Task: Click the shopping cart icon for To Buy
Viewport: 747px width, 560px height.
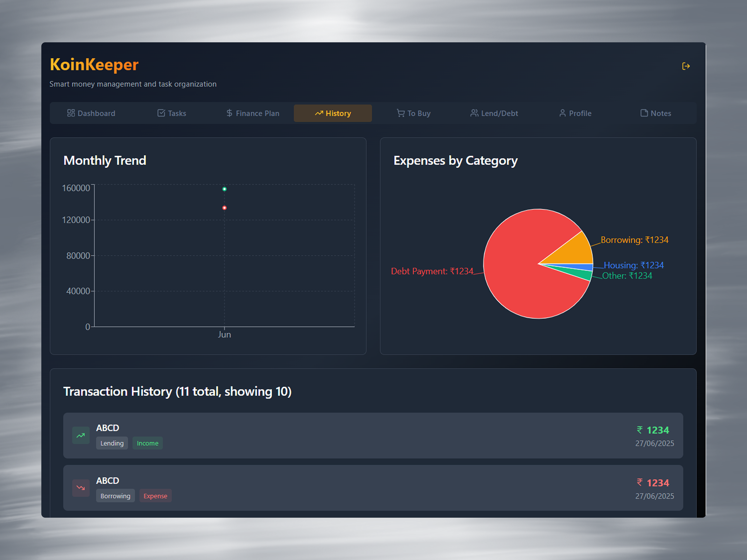Action: tap(401, 113)
